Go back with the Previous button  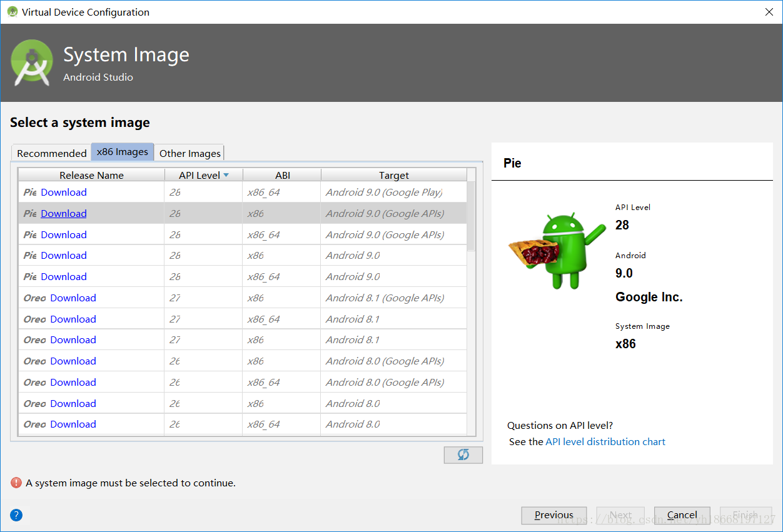pyautogui.click(x=554, y=515)
